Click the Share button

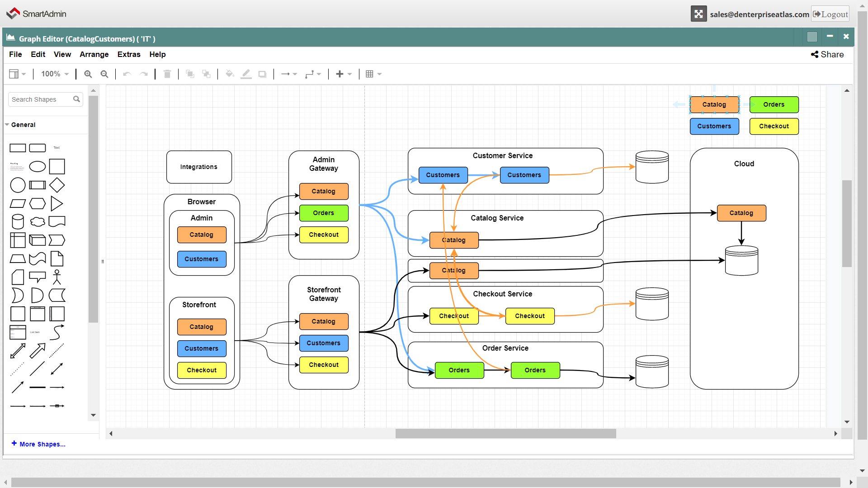point(827,54)
